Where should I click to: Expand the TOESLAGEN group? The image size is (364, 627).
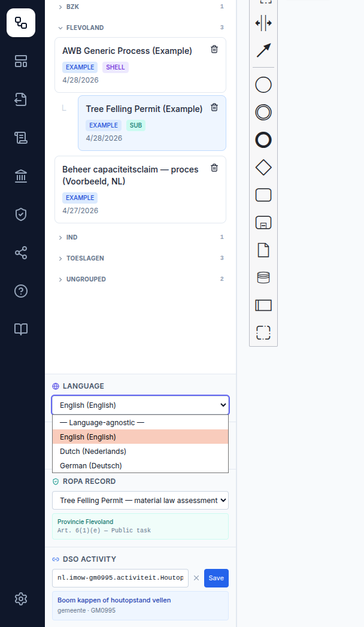coord(141,258)
